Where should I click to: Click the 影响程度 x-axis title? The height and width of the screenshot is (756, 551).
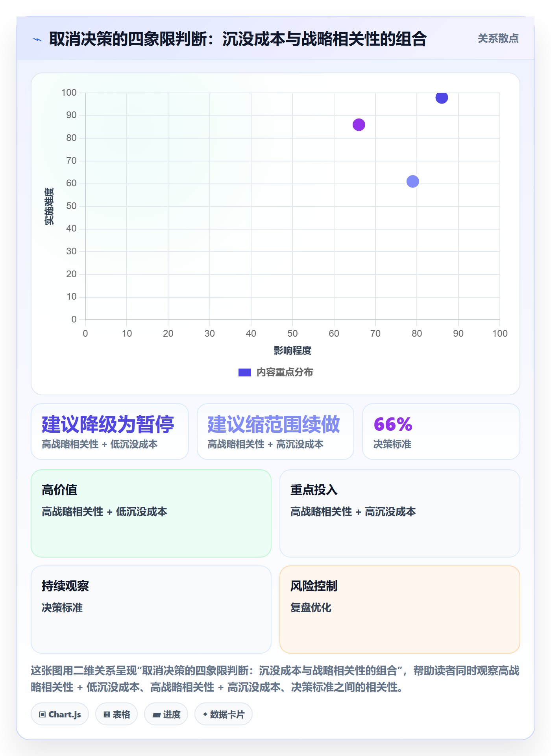[292, 350]
